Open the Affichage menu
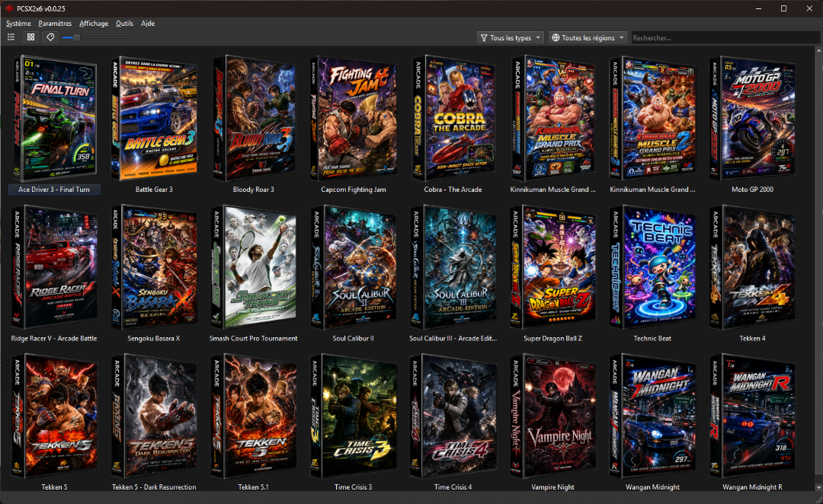 point(94,23)
